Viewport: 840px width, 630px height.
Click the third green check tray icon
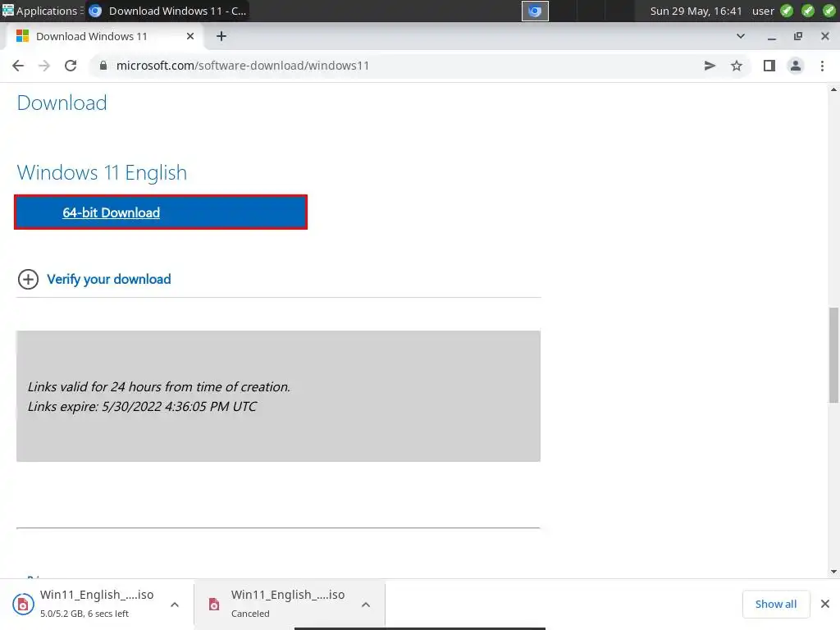click(829, 11)
